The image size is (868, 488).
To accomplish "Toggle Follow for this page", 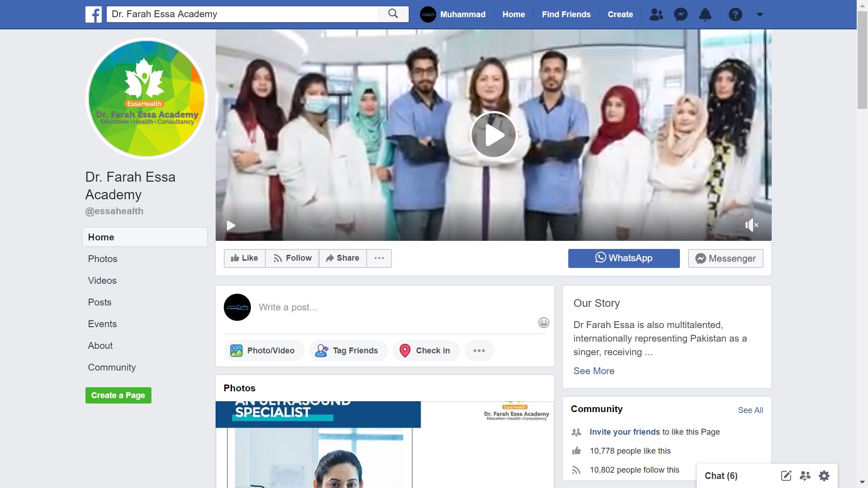I will (292, 258).
